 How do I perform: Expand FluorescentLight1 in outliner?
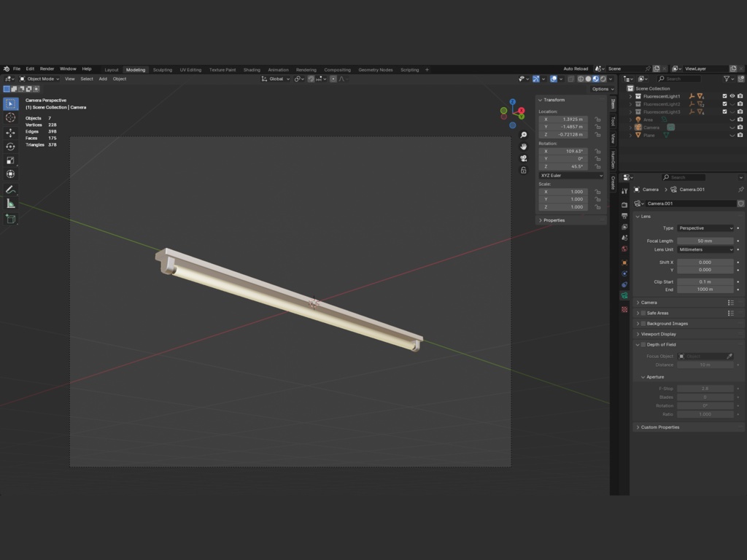point(630,96)
